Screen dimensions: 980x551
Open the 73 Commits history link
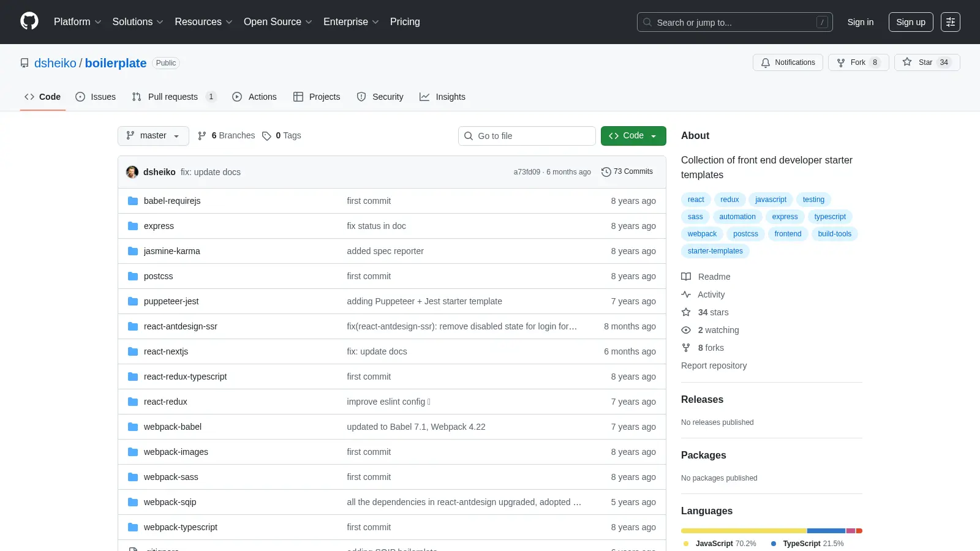pos(627,172)
